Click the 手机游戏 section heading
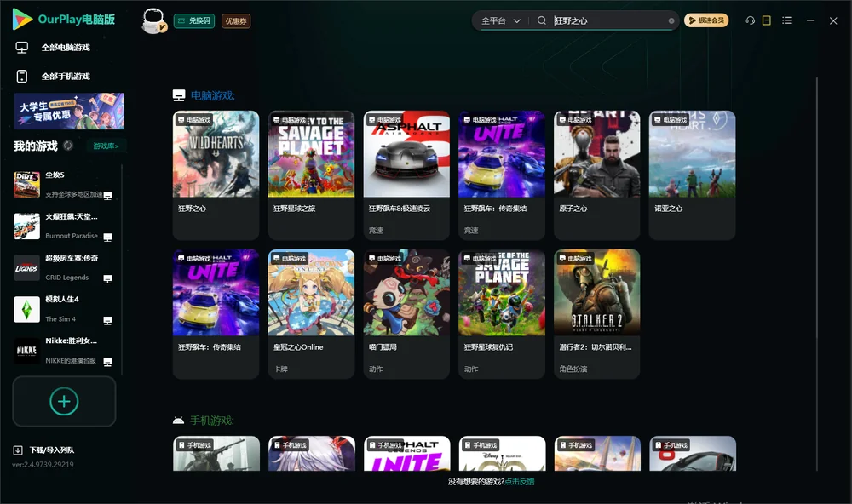 coord(212,421)
